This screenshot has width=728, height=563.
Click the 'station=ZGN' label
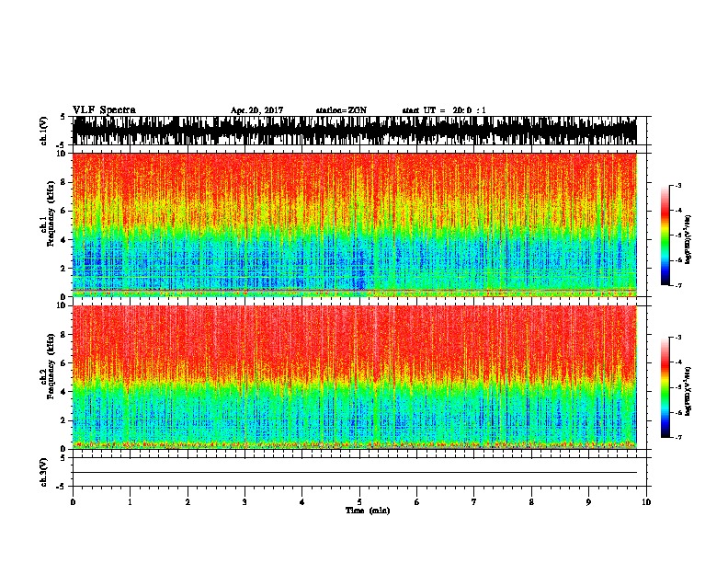(x=341, y=110)
